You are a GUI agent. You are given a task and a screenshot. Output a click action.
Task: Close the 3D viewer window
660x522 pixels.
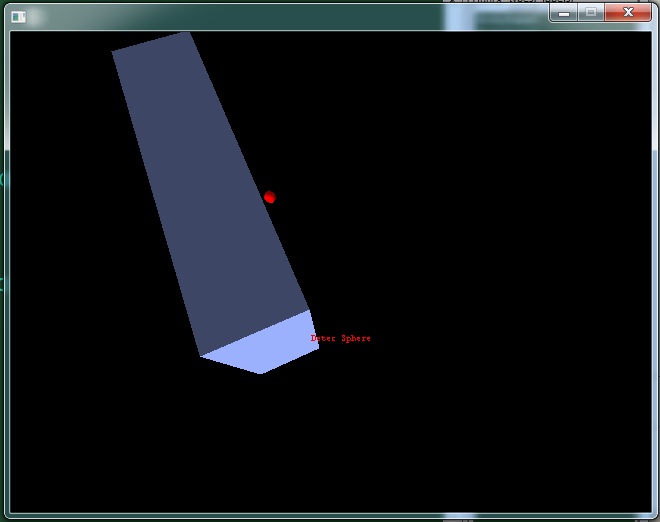point(628,13)
